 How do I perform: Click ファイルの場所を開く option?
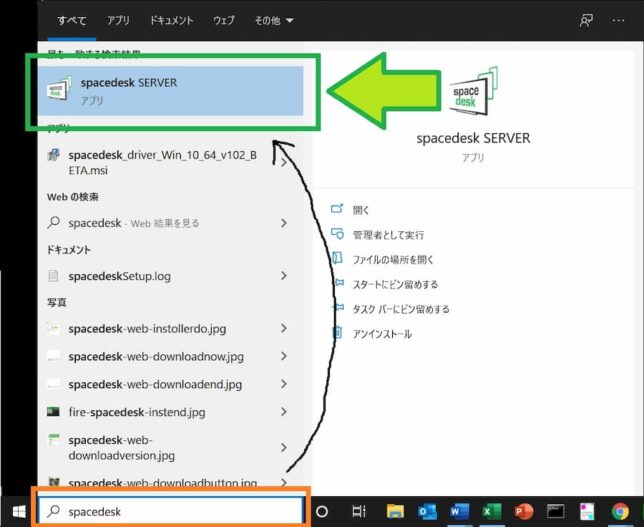393,260
